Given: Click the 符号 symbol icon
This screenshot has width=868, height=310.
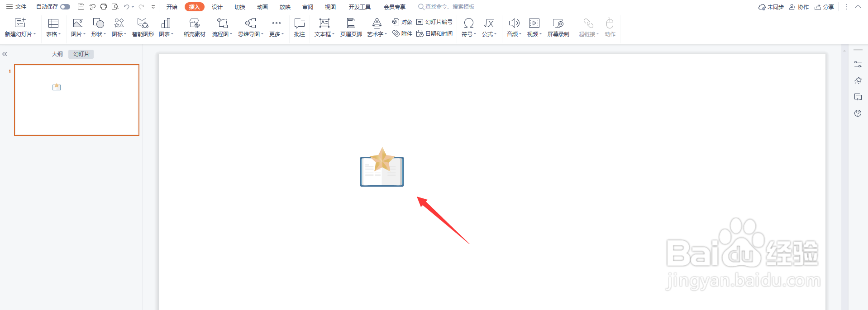Looking at the screenshot, I should (469, 23).
